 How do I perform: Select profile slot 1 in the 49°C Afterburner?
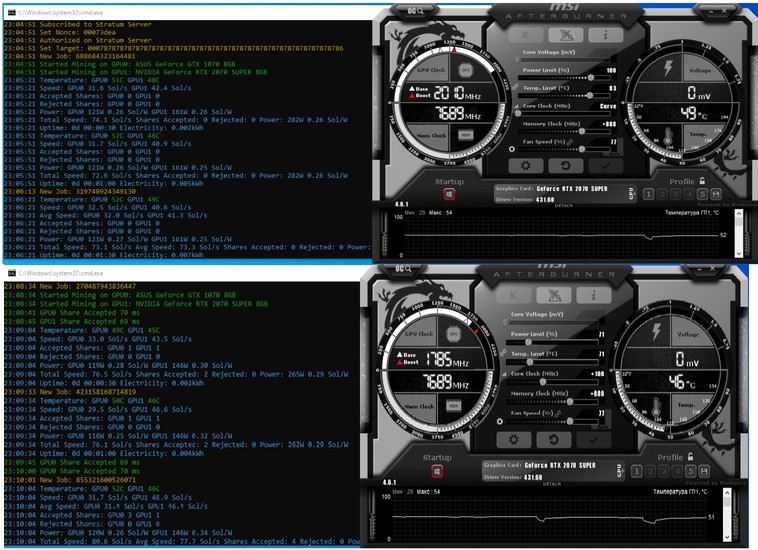(649, 194)
